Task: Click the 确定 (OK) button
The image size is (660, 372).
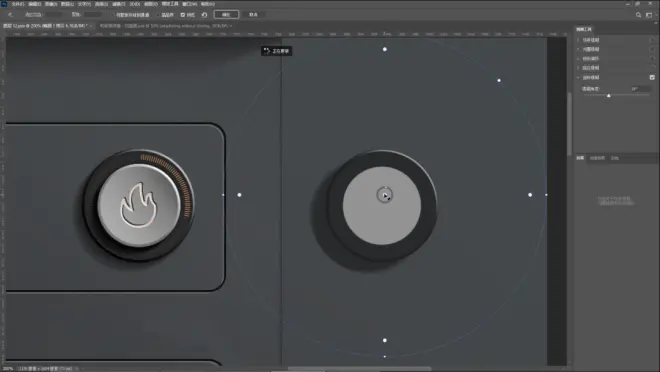Action: click(x=226, y=15)
